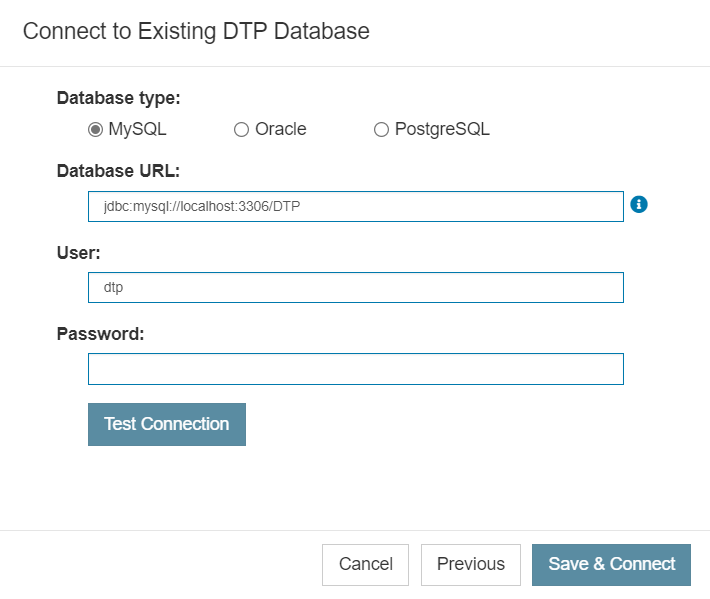This screenshot has height=599, width=710.
Task: Choose the Oracle database type radio
Action: (x=241, y=129)
